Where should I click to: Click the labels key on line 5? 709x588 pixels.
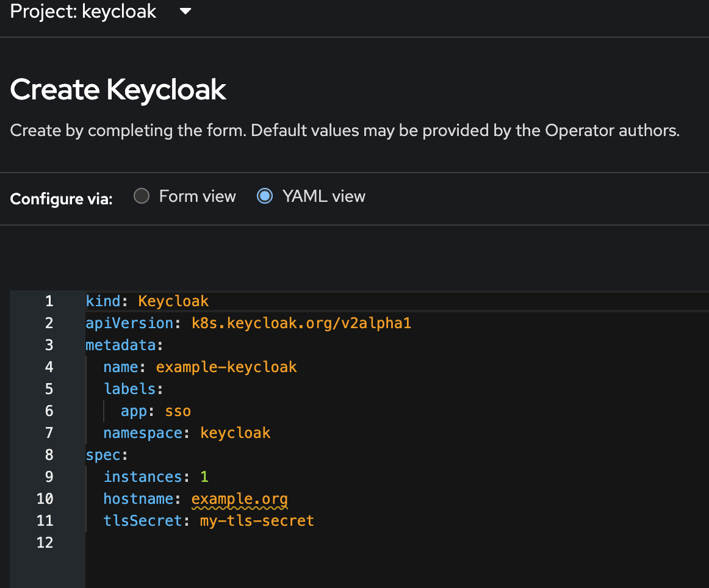coord(130,389)
